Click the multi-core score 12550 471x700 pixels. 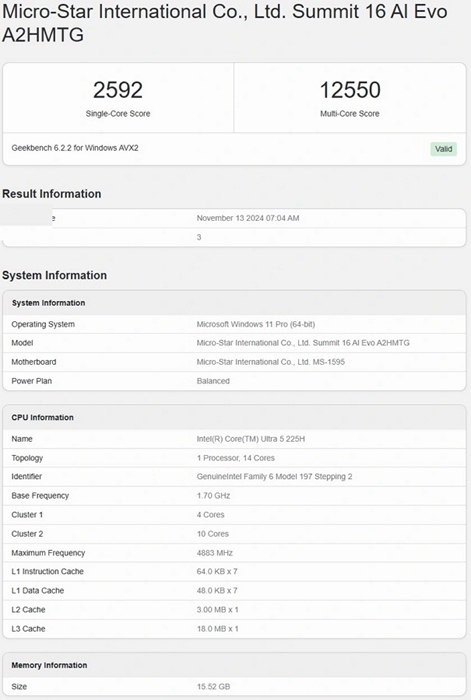pos(350,90)
